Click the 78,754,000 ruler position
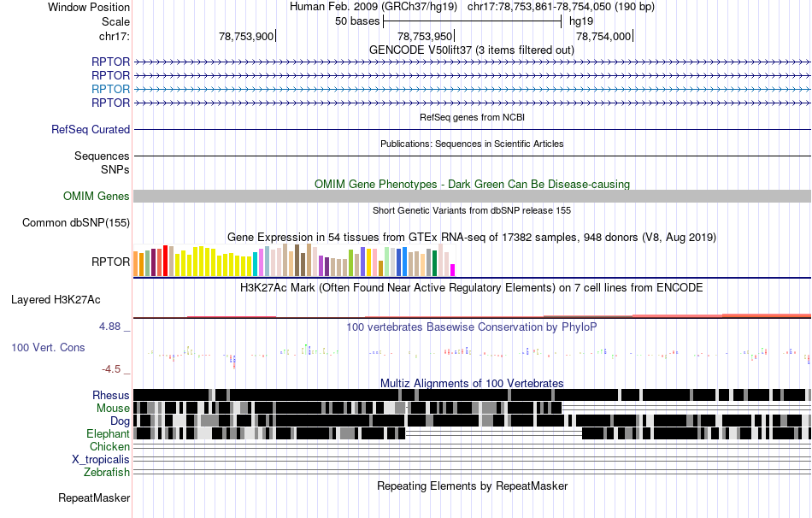This screenshot has height=518, width=812. 603,36
